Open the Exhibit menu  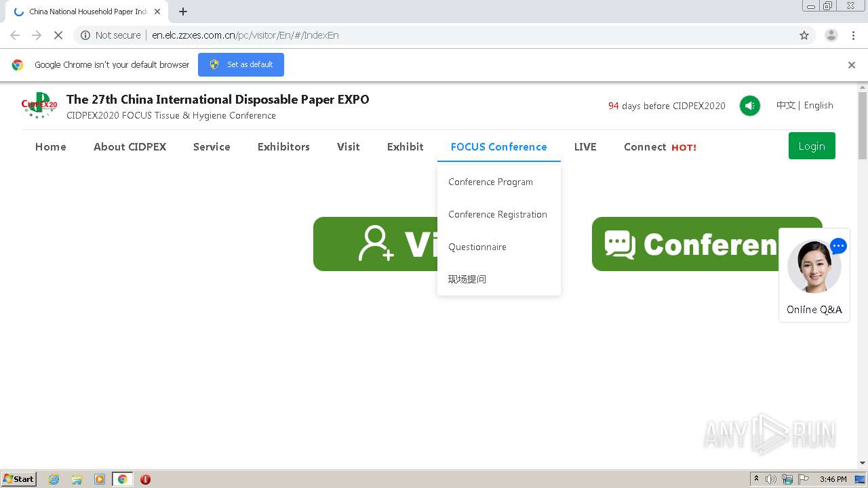click(406, 146)
